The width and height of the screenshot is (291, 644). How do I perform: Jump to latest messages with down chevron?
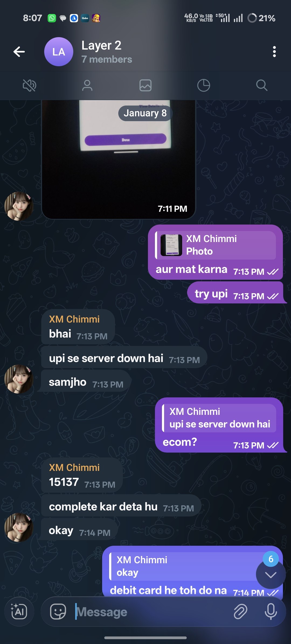click(271, 575)
